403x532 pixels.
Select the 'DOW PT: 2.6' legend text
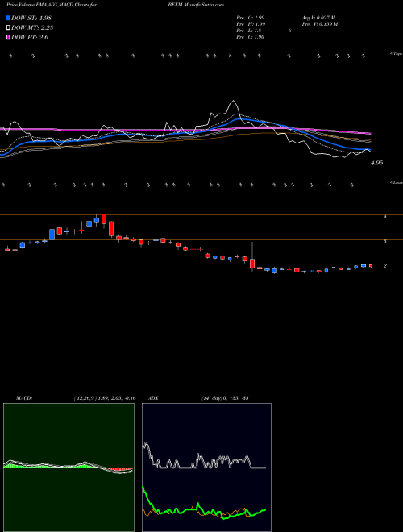pyautogui.click(x=30, y=37)
